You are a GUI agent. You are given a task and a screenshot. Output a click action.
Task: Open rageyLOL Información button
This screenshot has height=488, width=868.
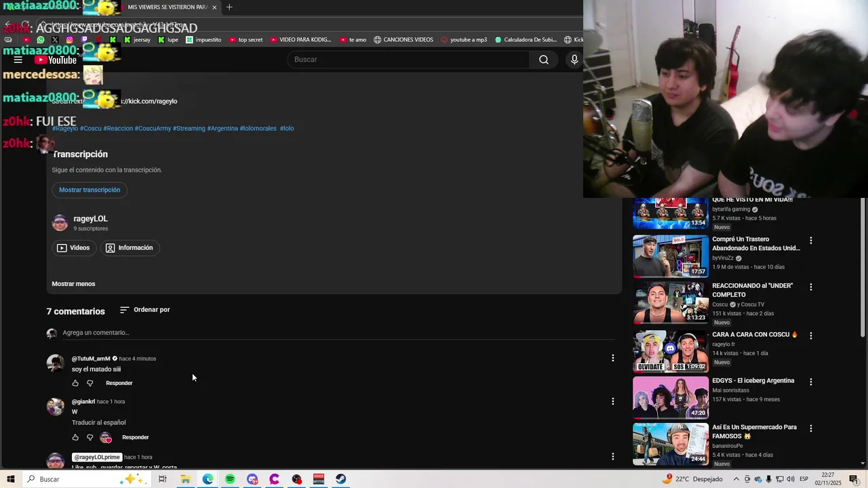130,248
